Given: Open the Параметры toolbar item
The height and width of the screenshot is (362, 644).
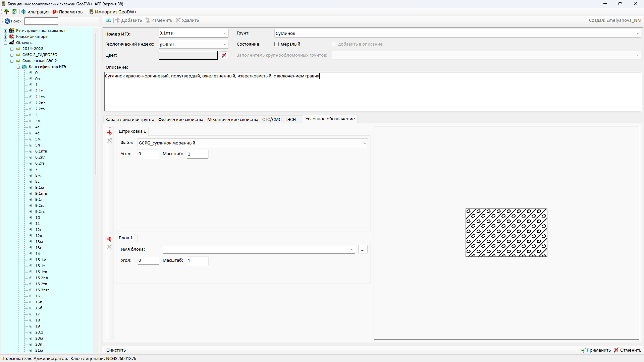Looking at the screenshot, I should point(68,12).
